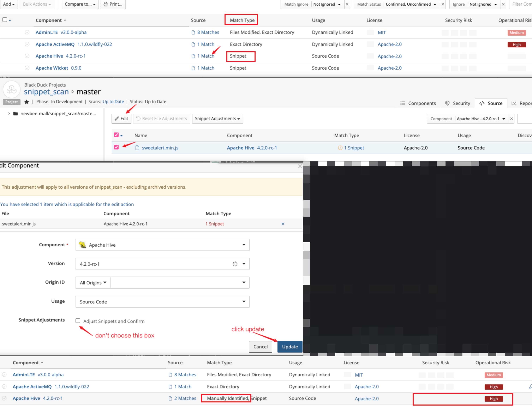Click the document icon next to 8 Matches
The image size is (532, 407).
[193, 32]
